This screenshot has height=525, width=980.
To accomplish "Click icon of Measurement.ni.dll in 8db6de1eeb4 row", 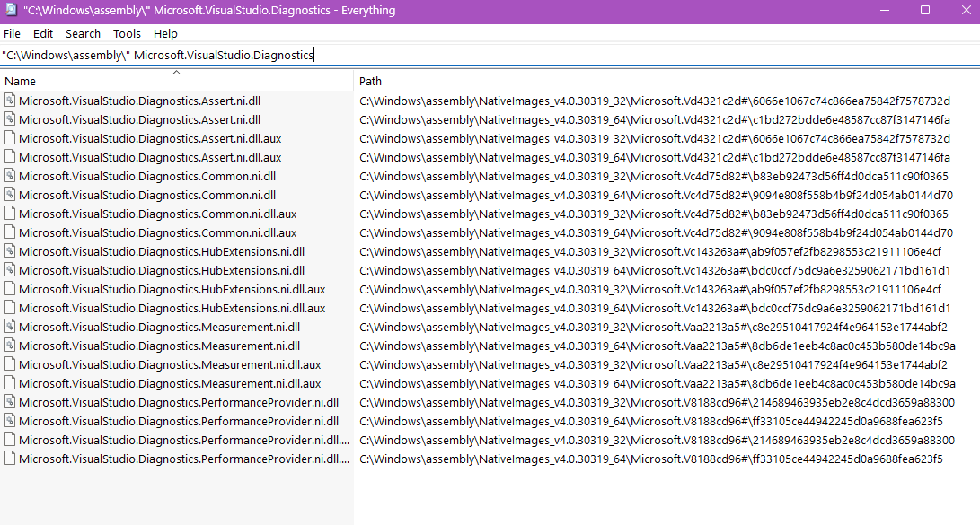I will click(x=9, y=346).
